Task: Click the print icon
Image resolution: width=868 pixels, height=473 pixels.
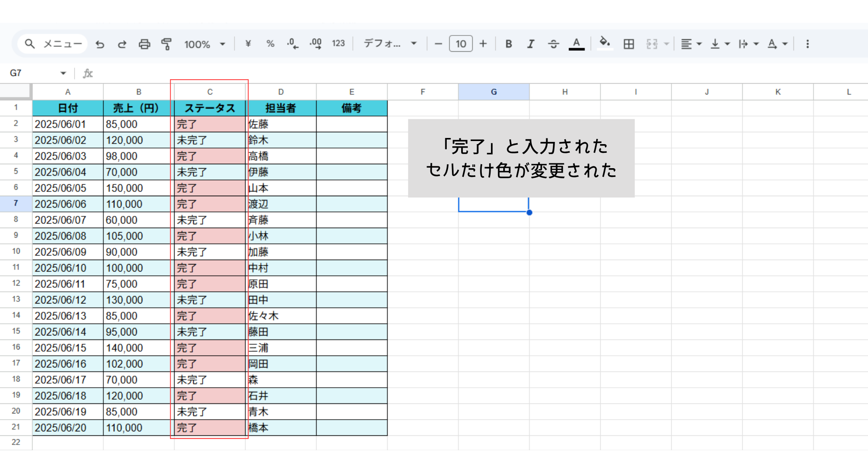Action: [x=144, y=44]
